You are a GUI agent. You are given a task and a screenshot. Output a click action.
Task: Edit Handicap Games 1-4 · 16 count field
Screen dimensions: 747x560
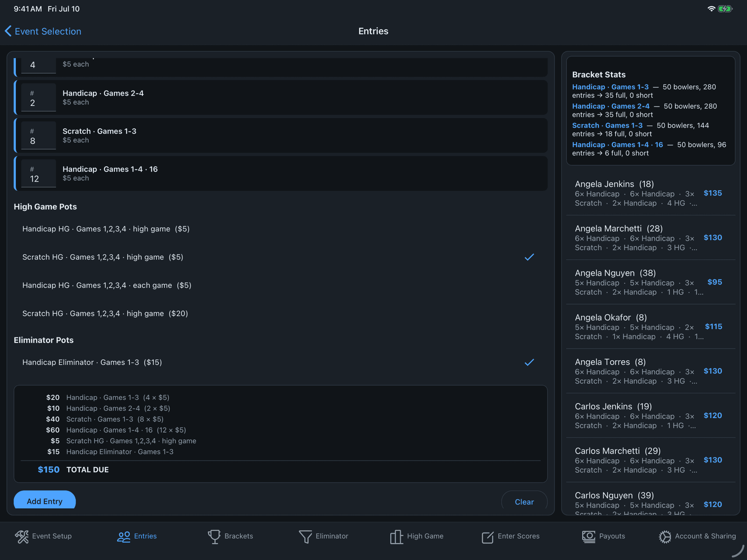pyautogui.click(x=39, y=174)
